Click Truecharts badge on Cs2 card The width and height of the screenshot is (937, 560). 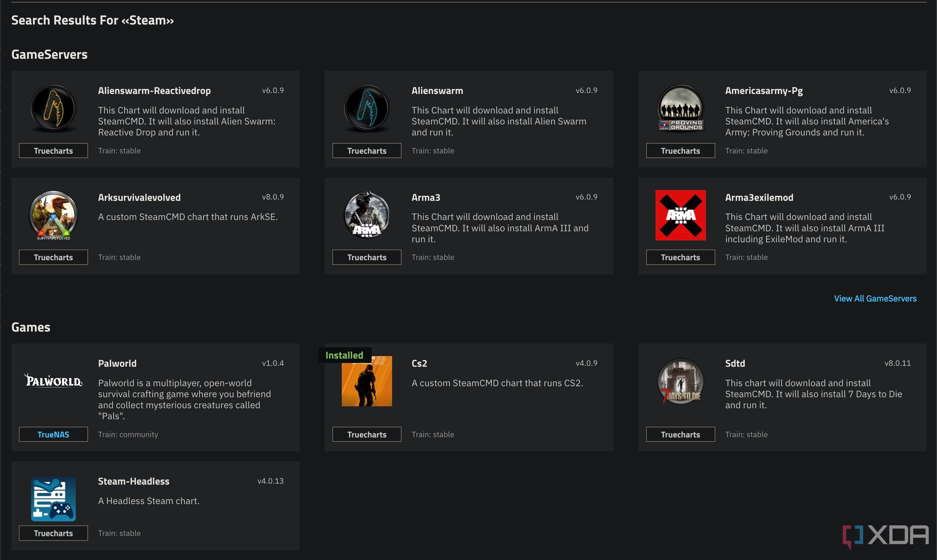(x=367, y=434)
